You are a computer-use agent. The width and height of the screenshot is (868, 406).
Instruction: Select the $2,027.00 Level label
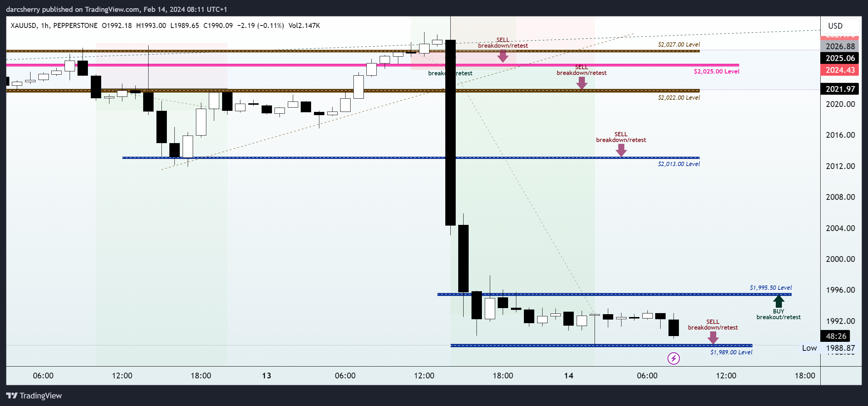click(x=679, y=44)
